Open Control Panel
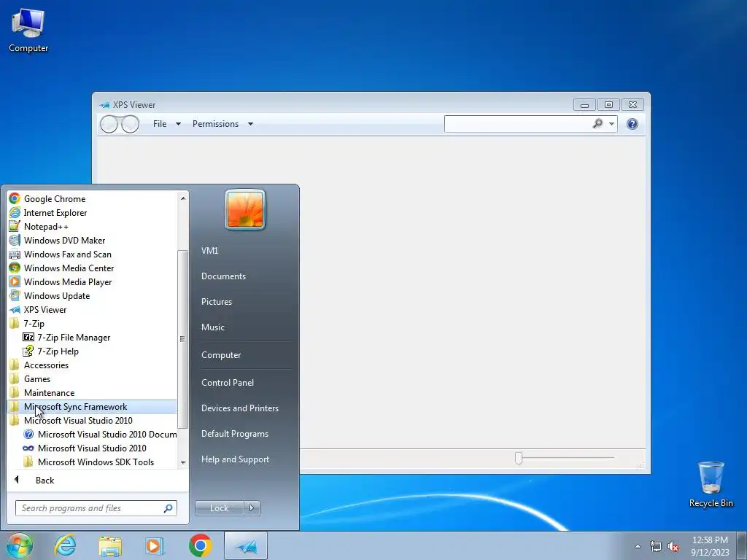747x560 pixels. click(228, 382)
